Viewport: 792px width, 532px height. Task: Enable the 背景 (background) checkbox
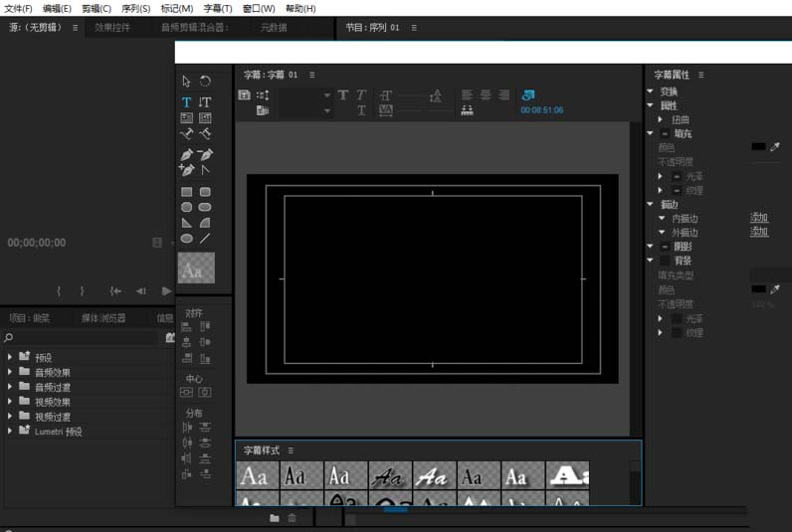tap(665, 261)
